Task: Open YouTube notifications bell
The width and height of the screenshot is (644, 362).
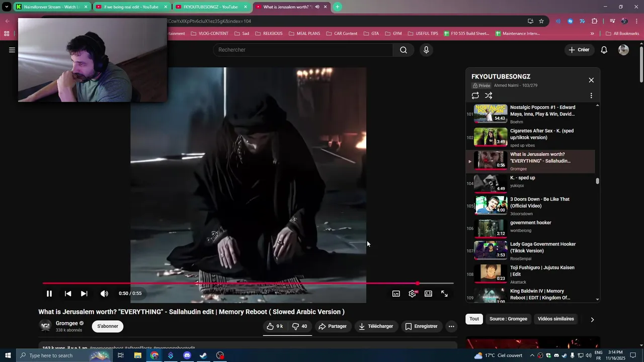Action: 604,50
